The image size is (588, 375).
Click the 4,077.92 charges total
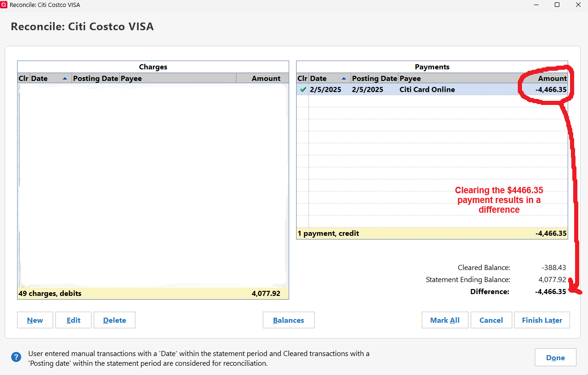click(266, 293)
